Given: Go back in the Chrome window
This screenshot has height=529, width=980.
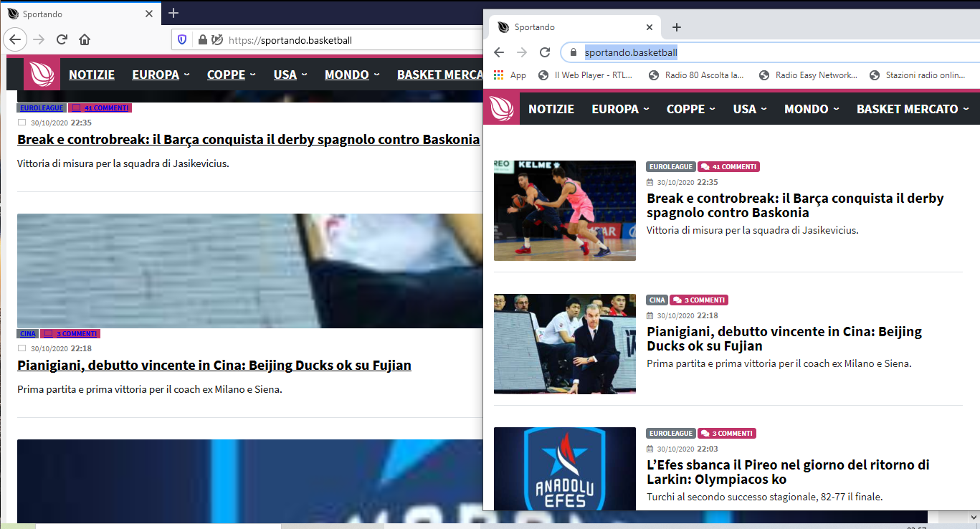Looking at the screenshot, I should coord(499,52).
